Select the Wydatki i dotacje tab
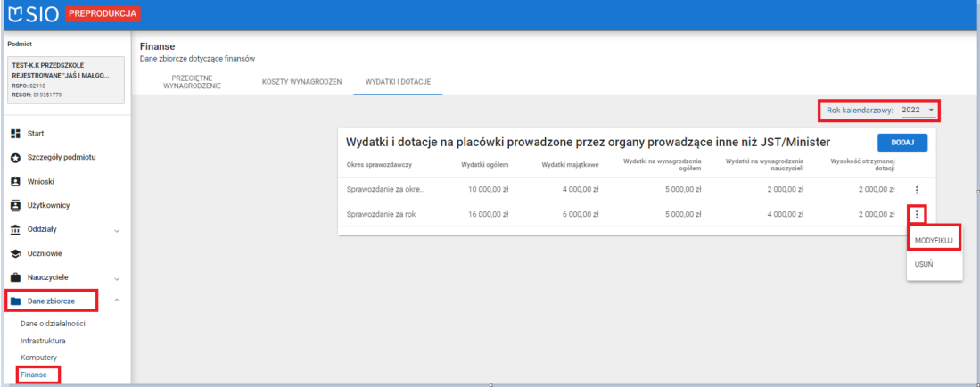The height and width of the screenshot is (387, 980). 398,82
